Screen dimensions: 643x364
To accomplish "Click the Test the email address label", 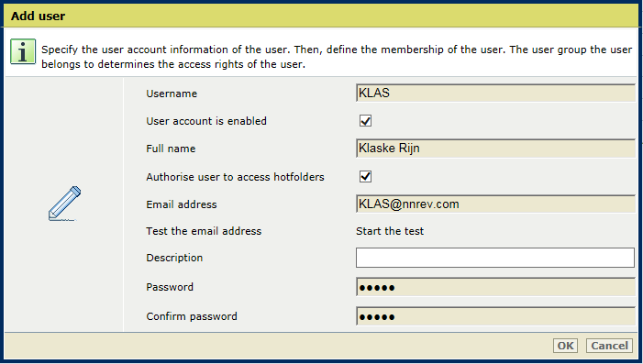I will click(x=204, y=231).
